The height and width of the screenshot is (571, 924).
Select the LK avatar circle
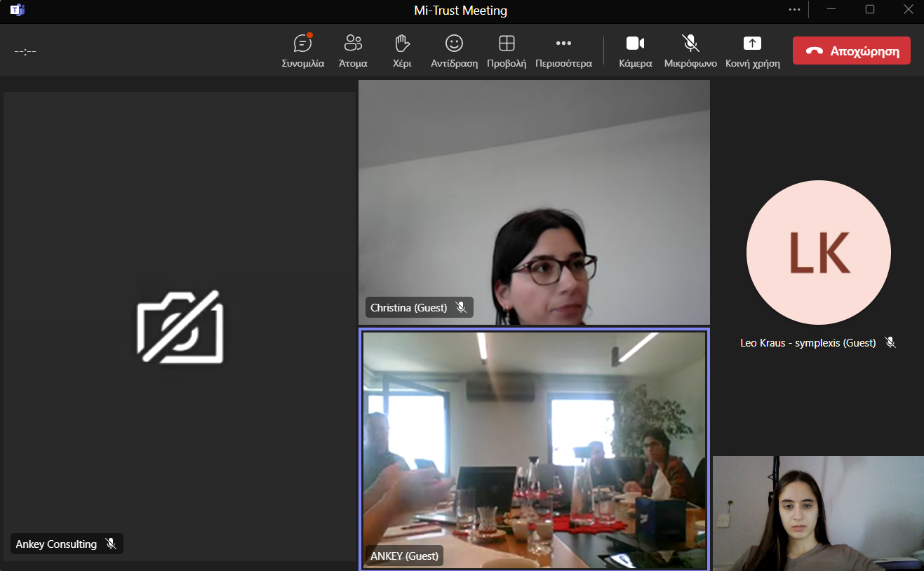[818, 253]
